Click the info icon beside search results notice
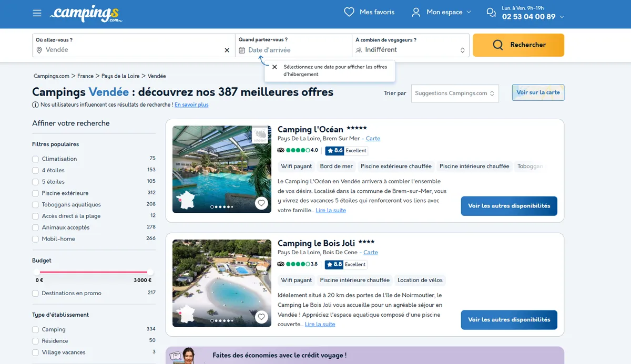 pos(35,105)
